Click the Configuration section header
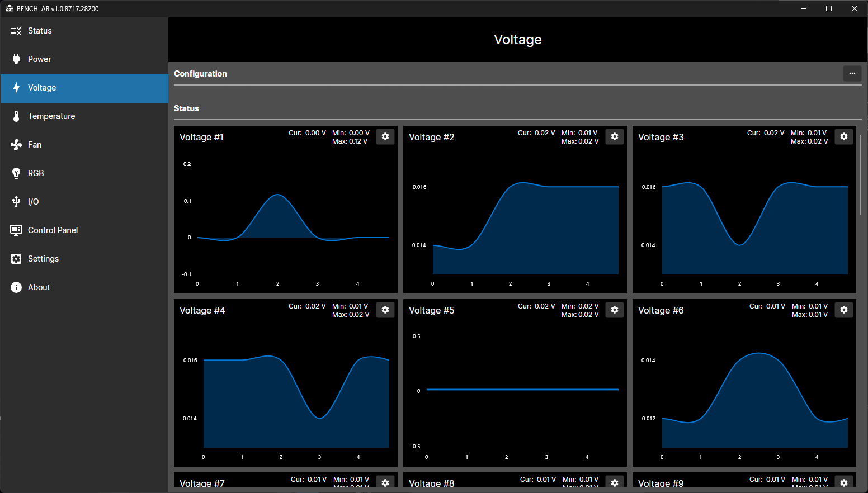 pos(200,73)
